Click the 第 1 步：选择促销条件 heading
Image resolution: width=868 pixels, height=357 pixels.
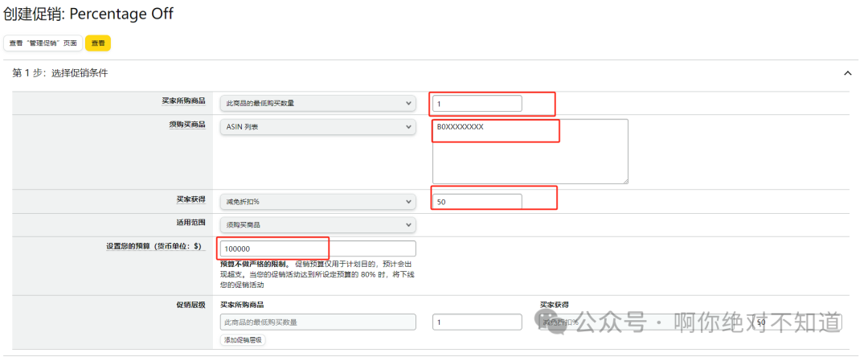59,73
